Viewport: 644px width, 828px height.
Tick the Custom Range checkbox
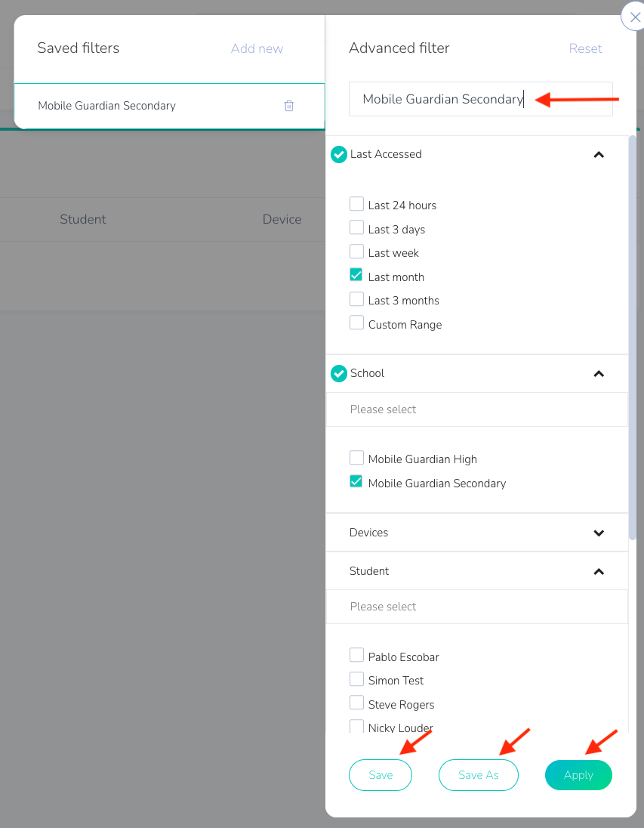[x=356, y=323]
